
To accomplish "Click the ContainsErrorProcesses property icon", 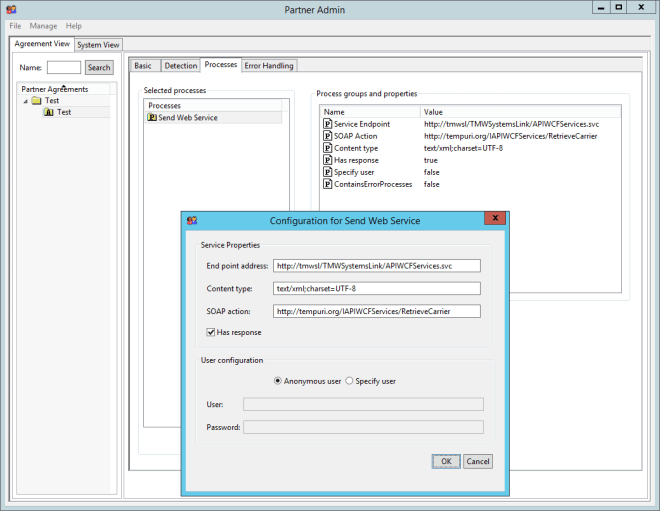I will pos(327,184).
